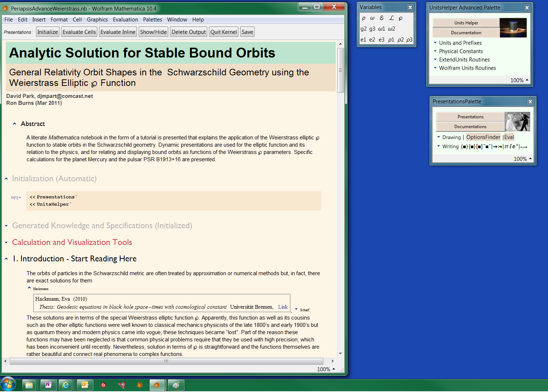548x392 pixels.
Task: Click the Initialize toolbar button
Action: coord(48,32)
